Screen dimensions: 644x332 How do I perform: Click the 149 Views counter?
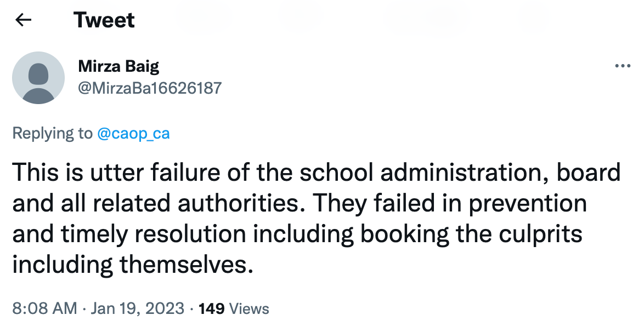tap(233, 308)
